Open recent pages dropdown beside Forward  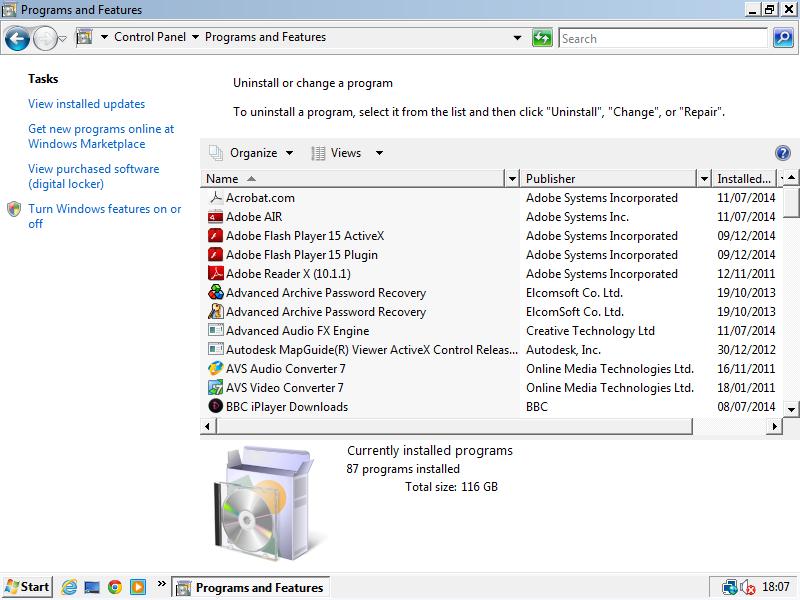pos(63,38)
